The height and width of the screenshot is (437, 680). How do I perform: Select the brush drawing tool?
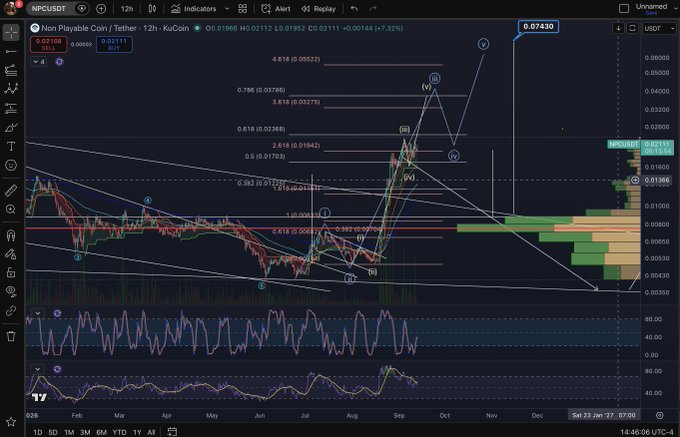point(11,127)
